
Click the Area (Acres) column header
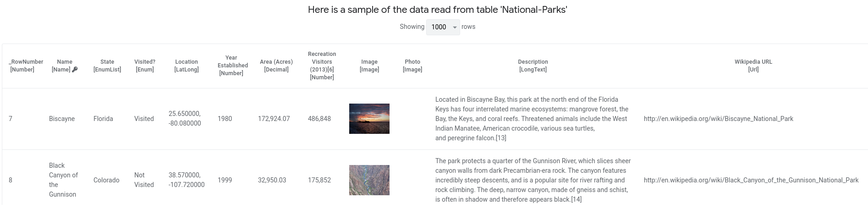tap(276, 66)
